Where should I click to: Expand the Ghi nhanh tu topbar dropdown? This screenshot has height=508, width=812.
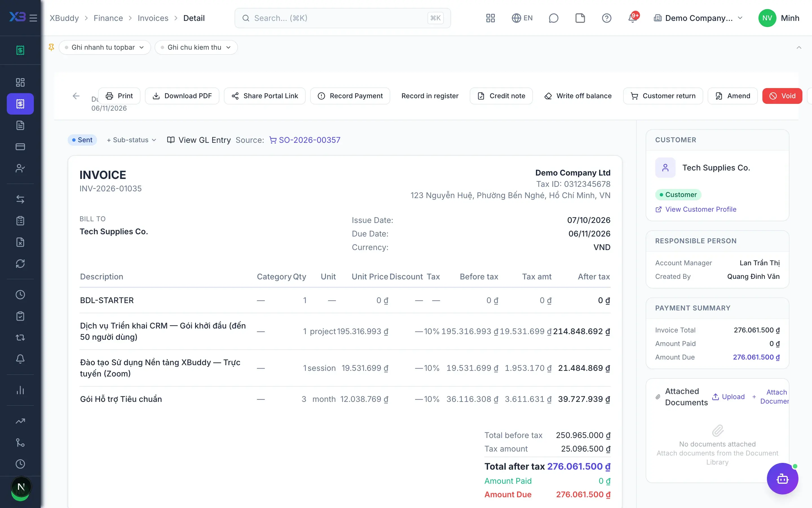(105, 47)
